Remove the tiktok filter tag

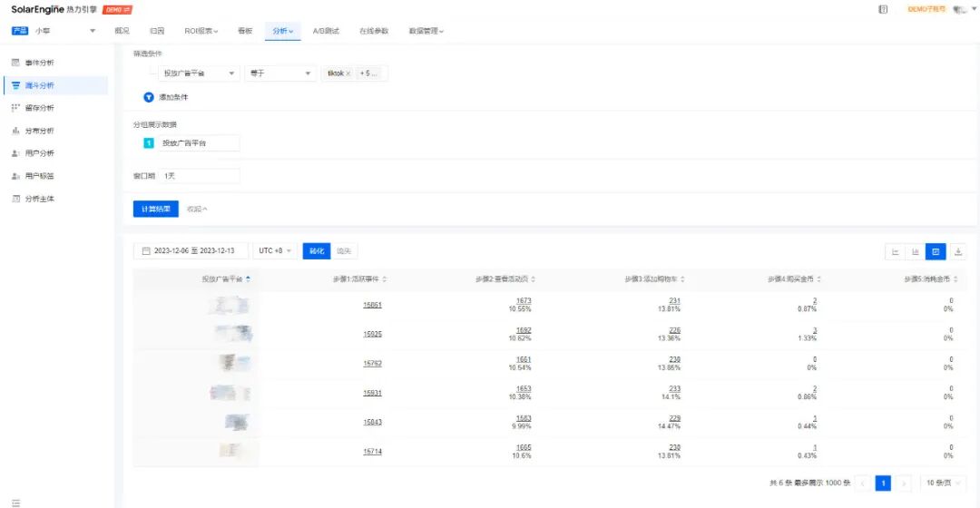[x=348, y=73]
